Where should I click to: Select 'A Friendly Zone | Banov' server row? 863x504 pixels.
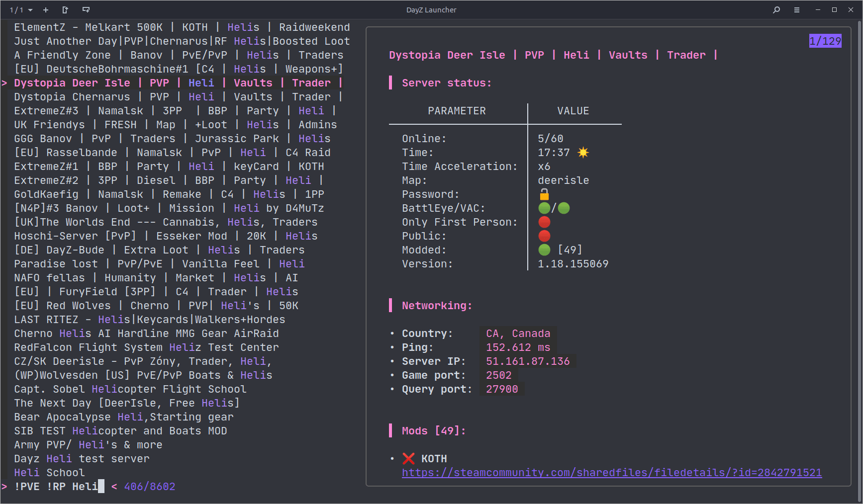coord(179,55)
